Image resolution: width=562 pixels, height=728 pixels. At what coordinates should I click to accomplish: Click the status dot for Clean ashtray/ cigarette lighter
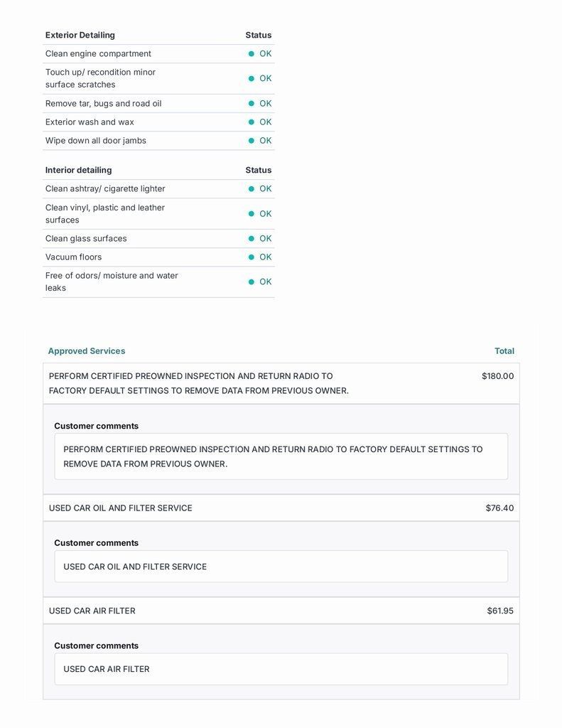(x=252, y=189)
